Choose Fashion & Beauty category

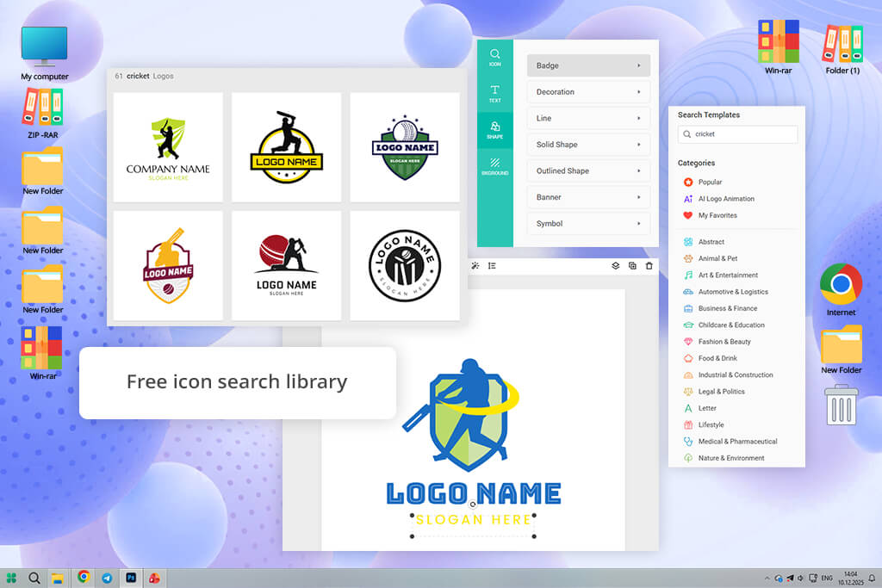[717, 342]
